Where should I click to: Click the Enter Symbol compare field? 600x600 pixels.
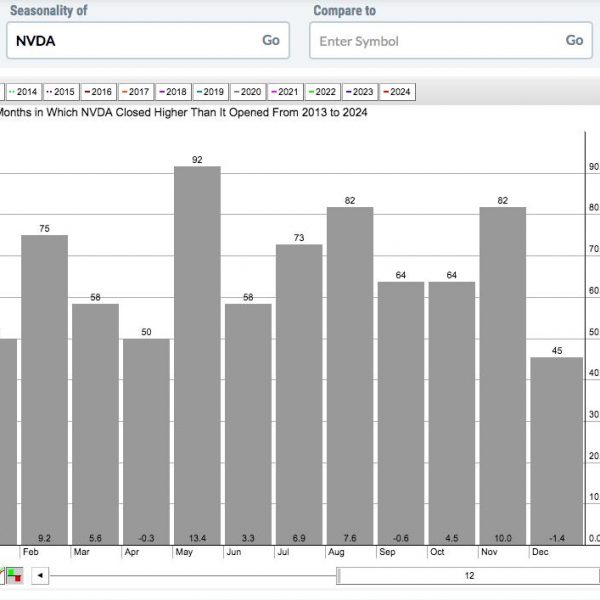click(451, 40)
